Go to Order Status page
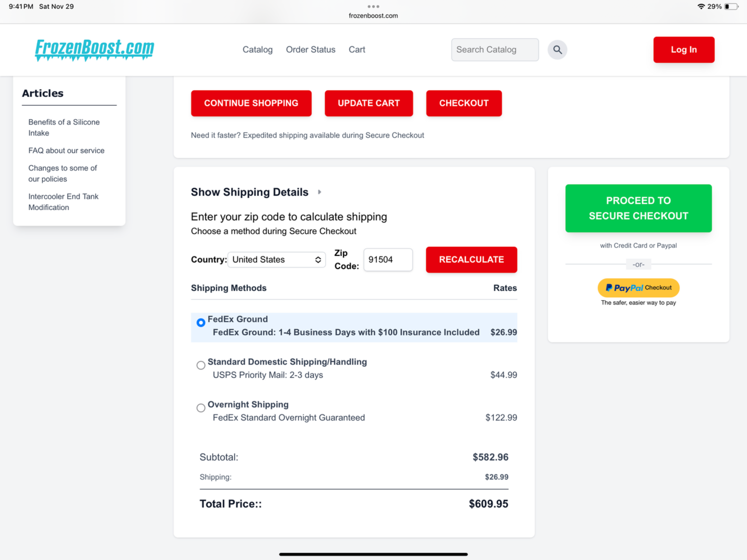The height and width of the screenshot is (560, 747). click(x=310, y=50)
